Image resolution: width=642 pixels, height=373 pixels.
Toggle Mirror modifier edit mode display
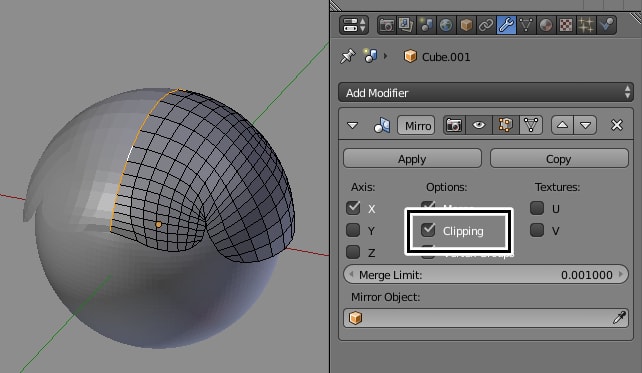[x=505, y=125]
